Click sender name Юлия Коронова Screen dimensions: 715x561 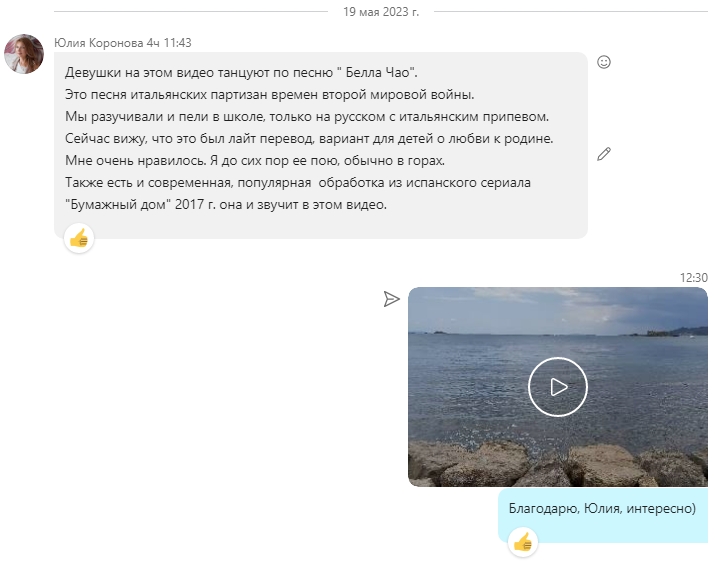(98, 43)
